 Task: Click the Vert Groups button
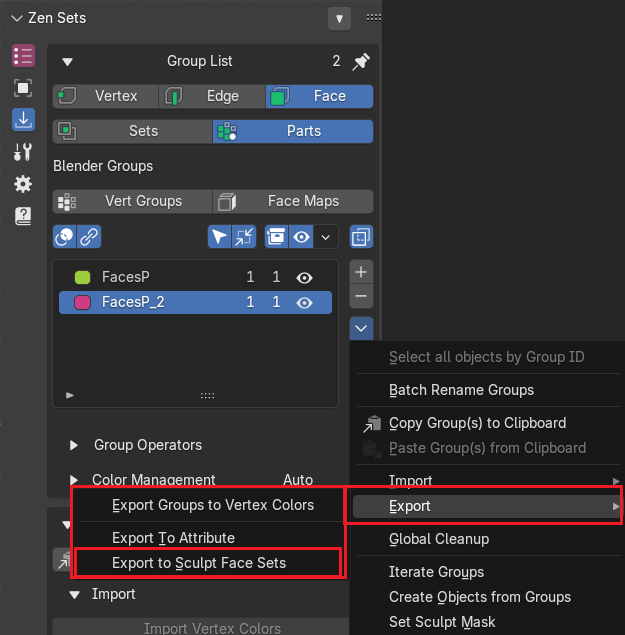point(132,201)
